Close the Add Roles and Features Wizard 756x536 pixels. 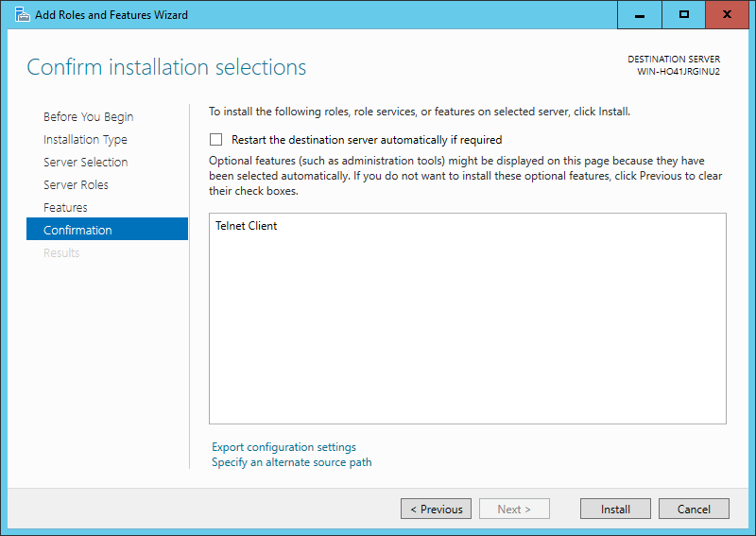coord(727,15)
